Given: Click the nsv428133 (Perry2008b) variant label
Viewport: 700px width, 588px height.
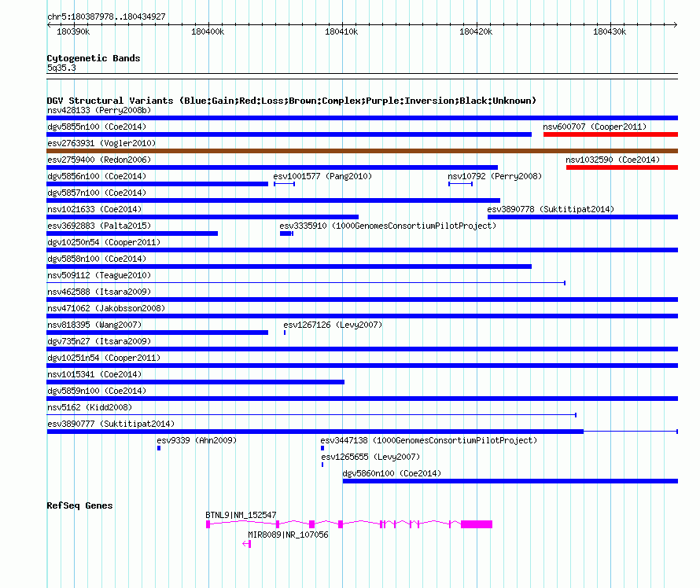Looking at the screenshot, I should (x=99, y=110).
